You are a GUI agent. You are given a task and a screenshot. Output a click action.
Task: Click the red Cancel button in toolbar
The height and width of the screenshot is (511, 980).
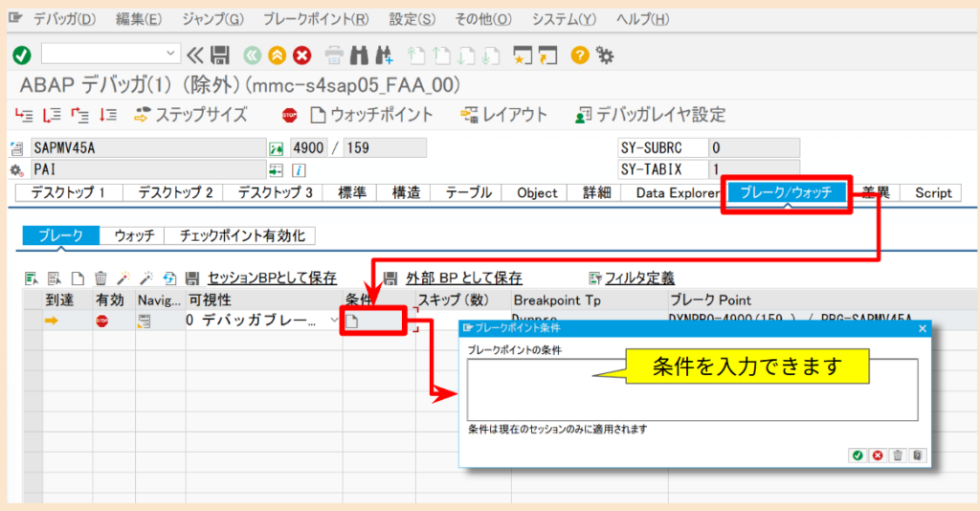click(301, 56)
